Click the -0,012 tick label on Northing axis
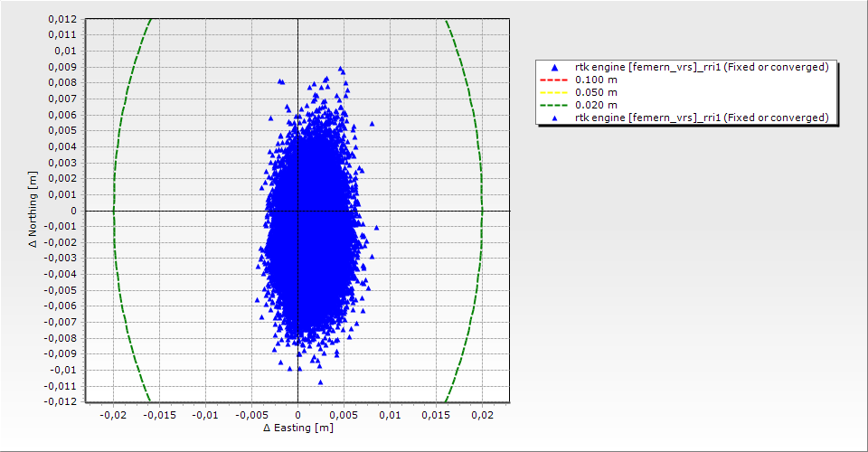 (x=61, y=401)
